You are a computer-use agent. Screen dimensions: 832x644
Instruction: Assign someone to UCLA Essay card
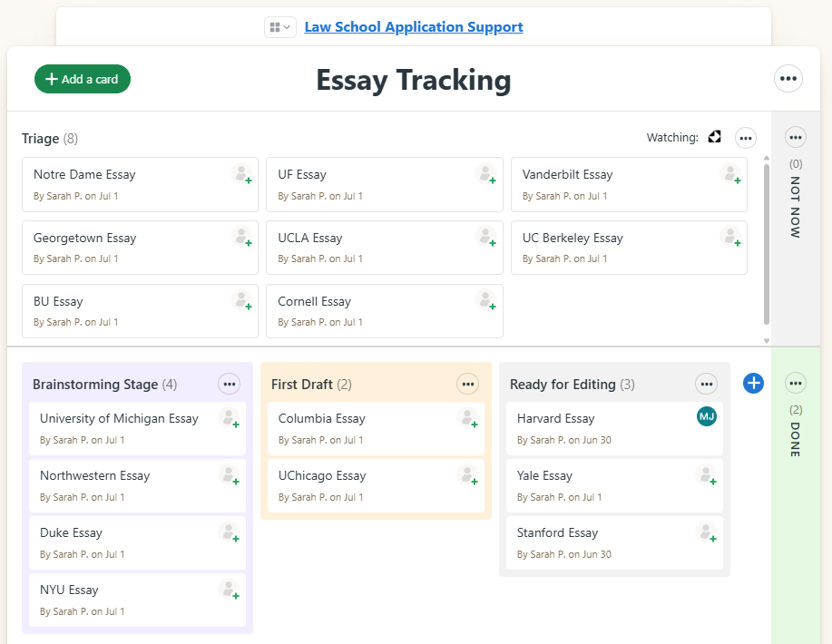pyautogui.click(x=486, y=237)
